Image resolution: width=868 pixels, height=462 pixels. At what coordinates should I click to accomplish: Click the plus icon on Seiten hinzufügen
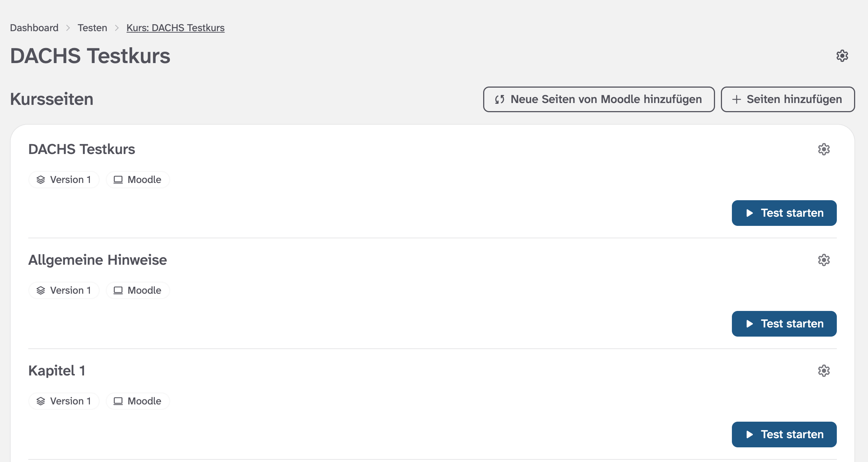point(736,99)
